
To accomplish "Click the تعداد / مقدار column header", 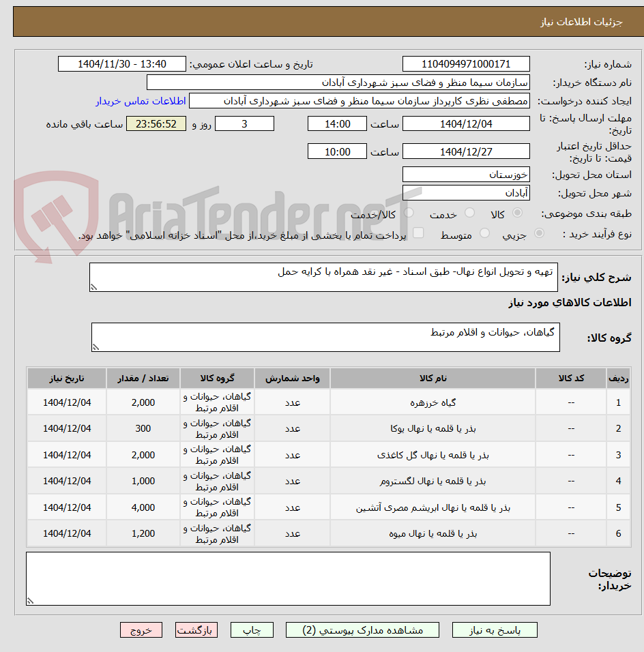I will click(x=143, y=379).
